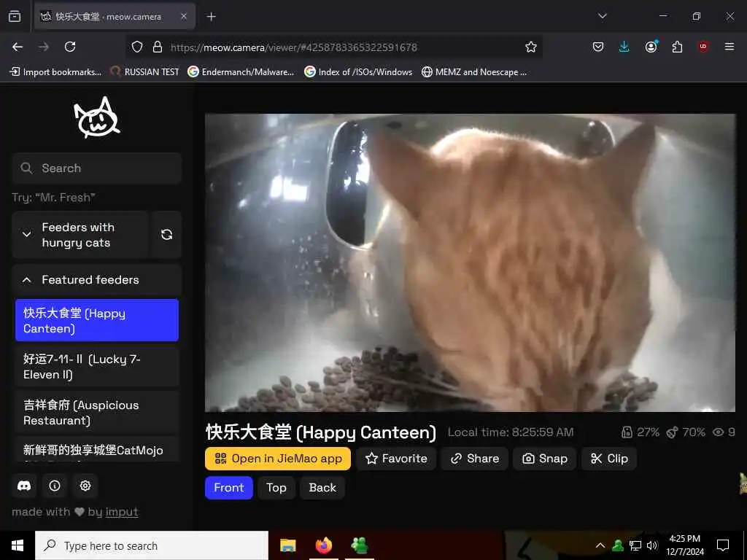Open the Import bookmarks bookmark
This screenshot has width=747, height=560.
tap(55, 72)
